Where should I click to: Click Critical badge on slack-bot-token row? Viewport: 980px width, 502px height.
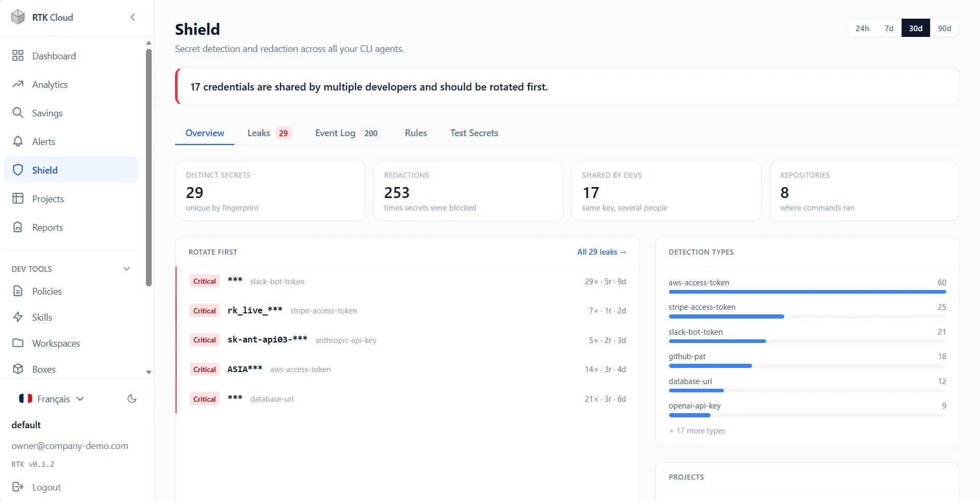coord(205,281)
